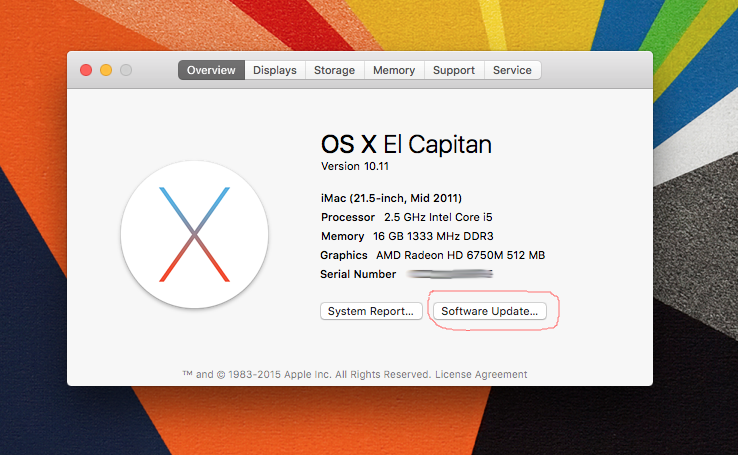
Task: Click the Memory label in specs list
Action: pyautogui.click(x=343, y=236)
